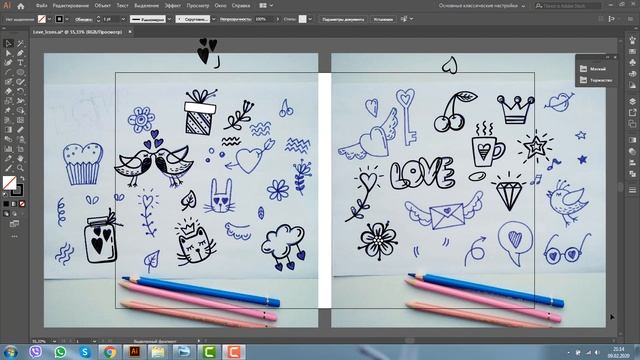Open the zoom level dropdown in status bar

[54, 341]
